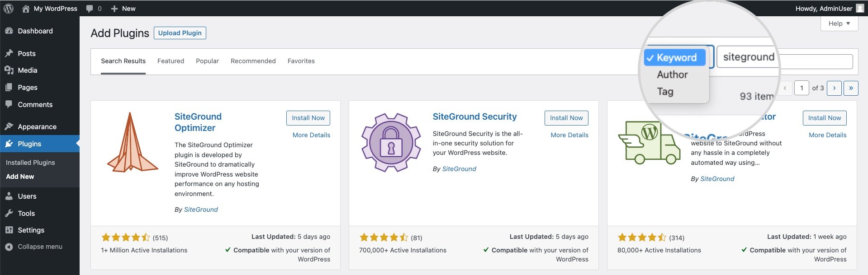Click the Posts pushpin icon

pyautogui.click(x=9, y=53)
